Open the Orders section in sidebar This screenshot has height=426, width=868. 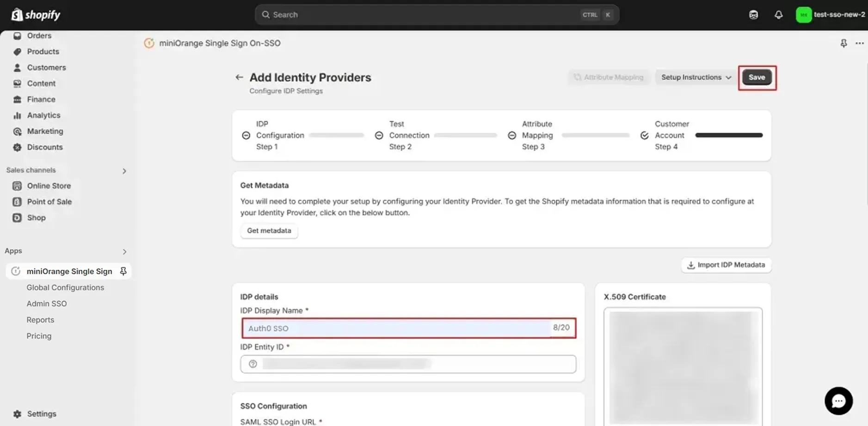pos(39,36)
